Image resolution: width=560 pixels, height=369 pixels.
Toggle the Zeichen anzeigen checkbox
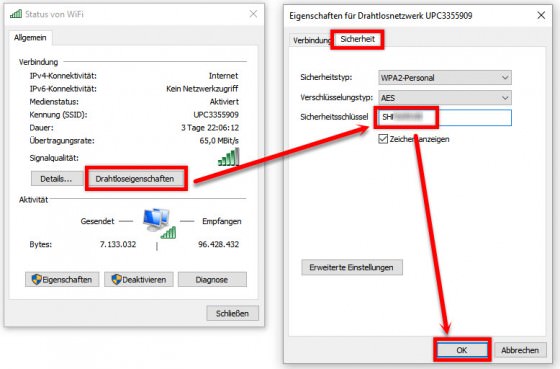(x=383, y=139)
